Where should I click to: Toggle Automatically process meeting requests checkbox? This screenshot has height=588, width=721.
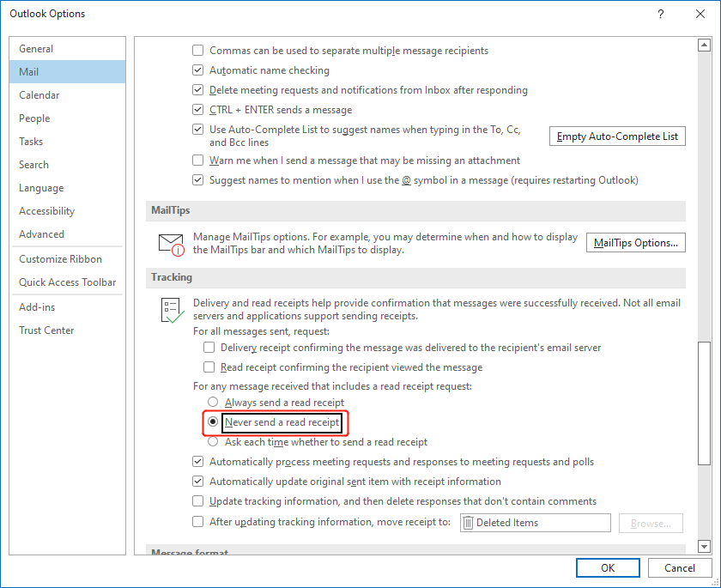(x=197, y=461)
